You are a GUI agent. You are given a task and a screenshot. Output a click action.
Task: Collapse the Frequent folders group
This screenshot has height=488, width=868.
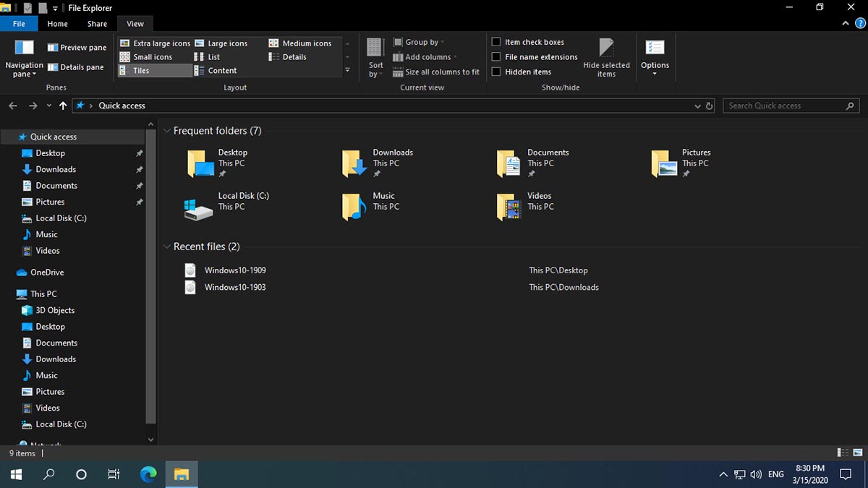(x=168, y=131)
